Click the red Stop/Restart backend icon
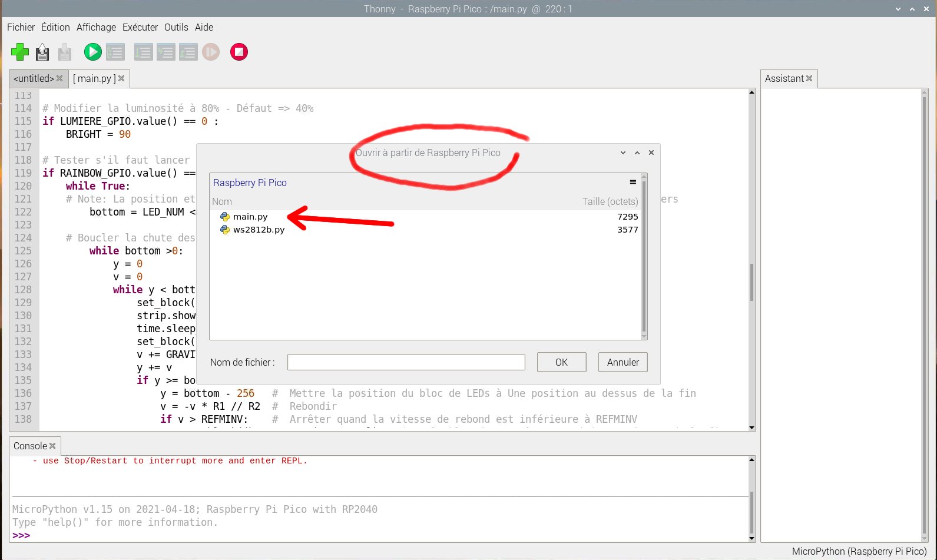 [239, 52]
